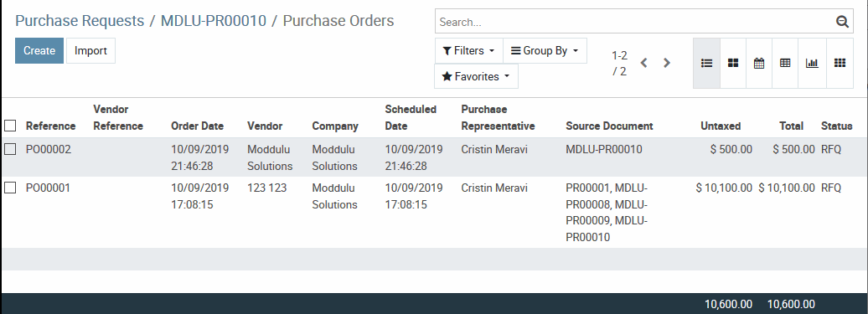Image resolution: width=868 pixels, height=314 pixels.
Task: Tick checkbox for PO000002 row
Action: [x=10, y=149]
